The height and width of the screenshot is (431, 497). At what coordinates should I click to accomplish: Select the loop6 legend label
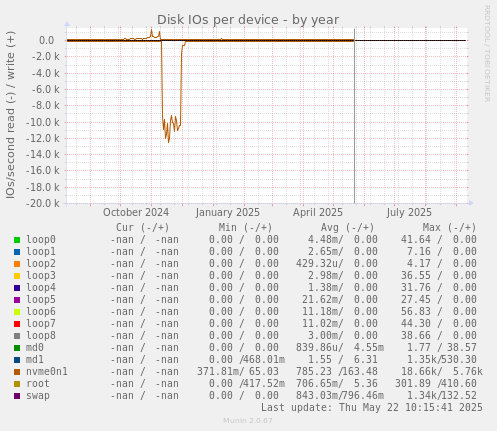click(x=41, y=312)
